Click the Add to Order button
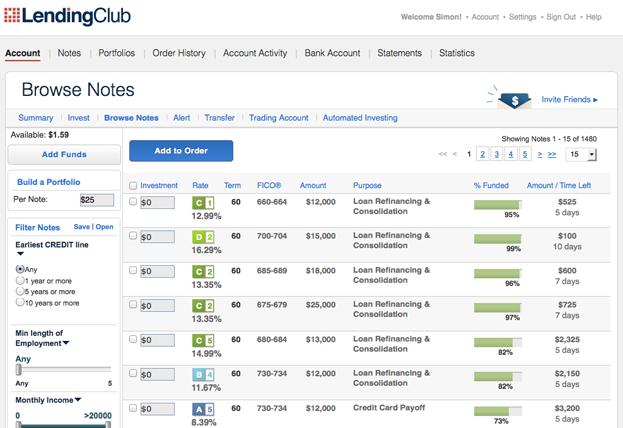 [x=181, y=151]
